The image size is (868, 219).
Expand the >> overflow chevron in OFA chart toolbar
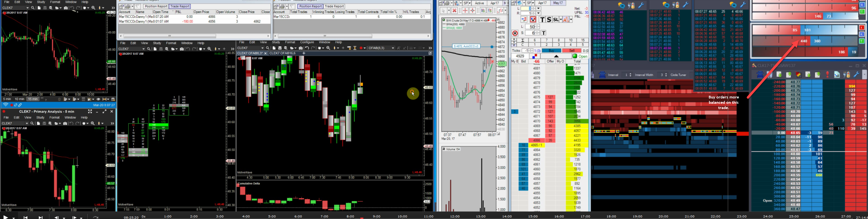click(430, 48)
